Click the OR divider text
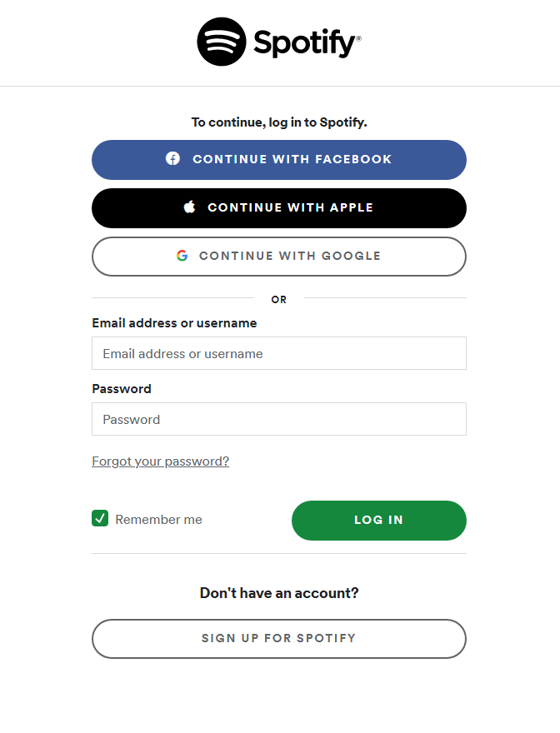The width and height of the screenshot is (560, 733). point(278,299)
